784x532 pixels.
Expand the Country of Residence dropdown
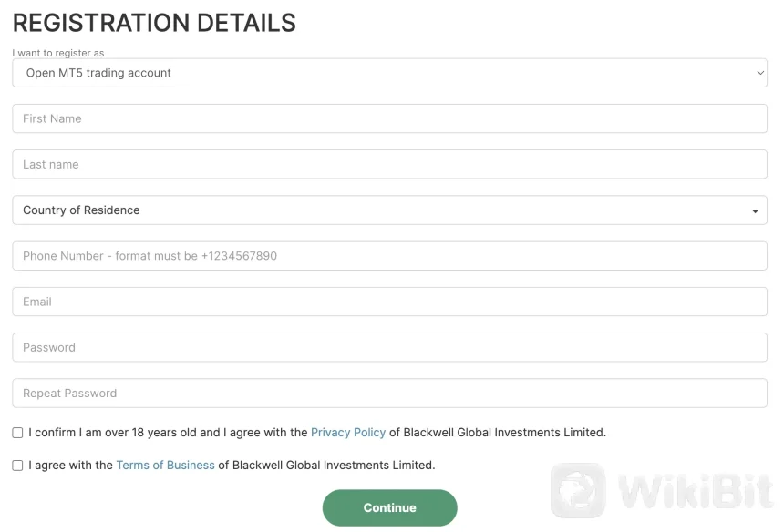(389, 210)
